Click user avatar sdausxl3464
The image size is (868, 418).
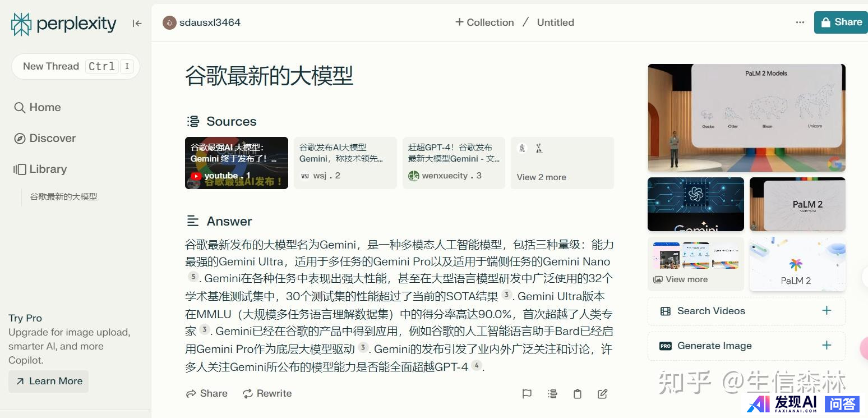click(x=169, y=22)
